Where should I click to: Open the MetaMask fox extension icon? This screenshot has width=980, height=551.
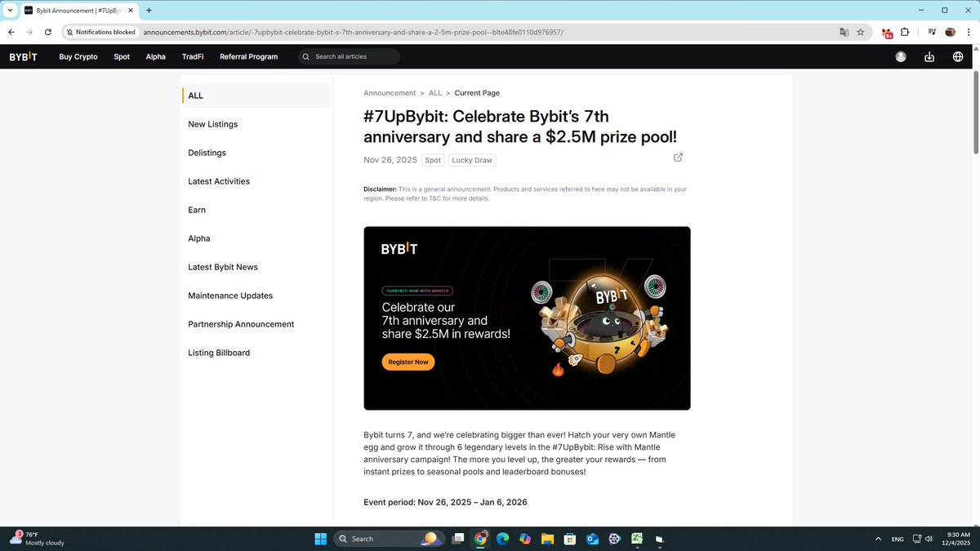pyautogui.click(x=887, y=33)
